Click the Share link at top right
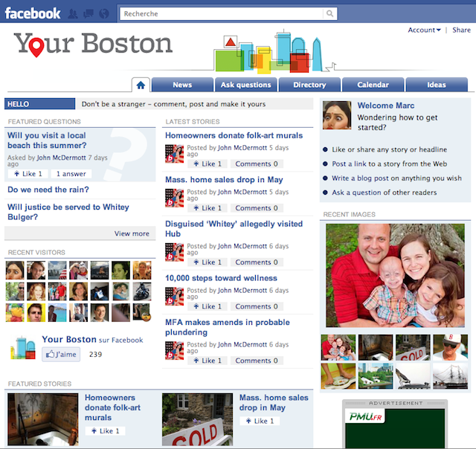 coord(461,30)
